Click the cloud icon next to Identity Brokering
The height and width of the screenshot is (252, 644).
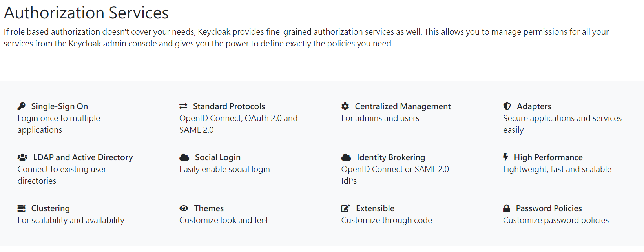346,157
